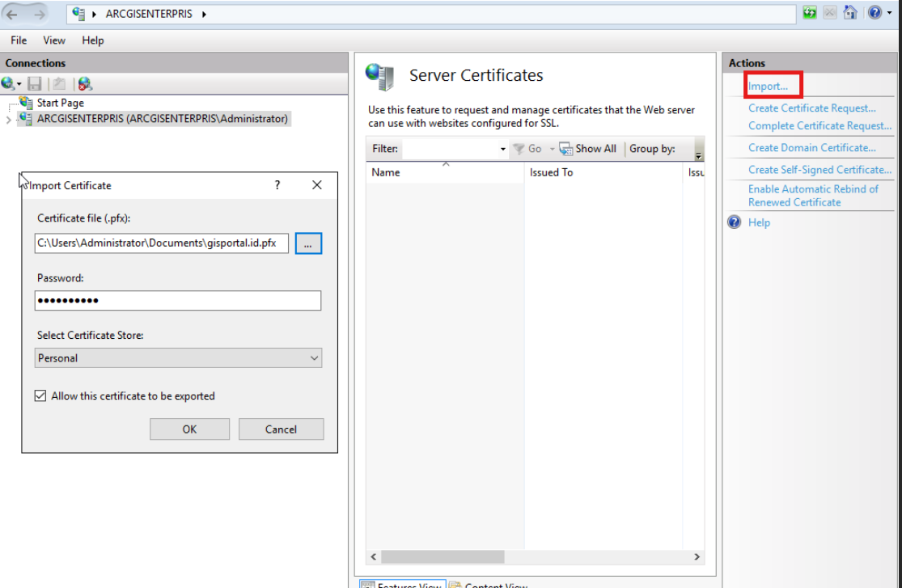Image resolution: width=902 pixels, height=588 pixels.
Task: Open the Filter combo box dropdown arrow
Action: tap(502, 149)
